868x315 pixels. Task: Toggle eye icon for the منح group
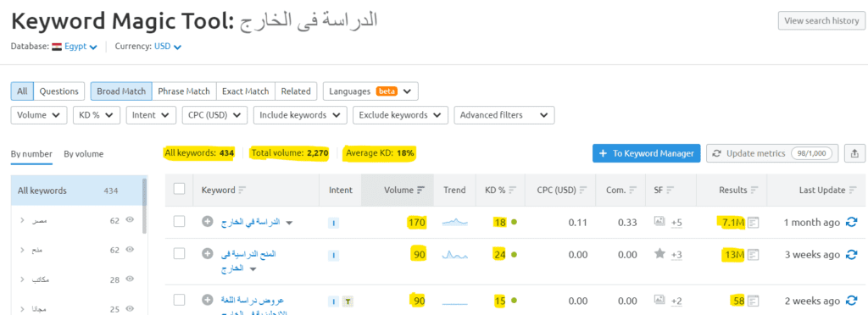130,250
